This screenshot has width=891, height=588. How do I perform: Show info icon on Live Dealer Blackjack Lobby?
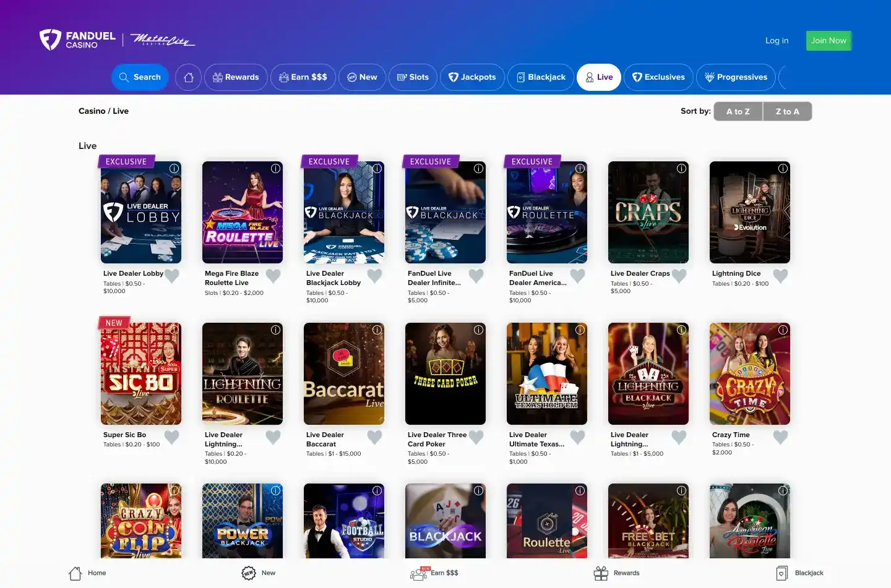[377, 168]
